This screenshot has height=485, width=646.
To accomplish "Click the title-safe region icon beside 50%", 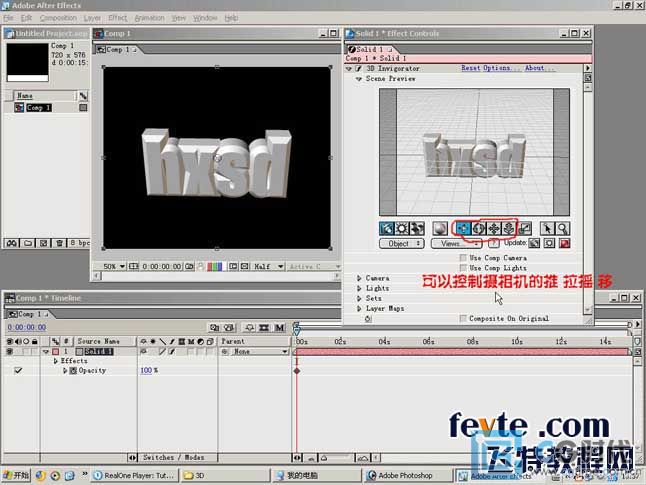I will click(133, 267).
